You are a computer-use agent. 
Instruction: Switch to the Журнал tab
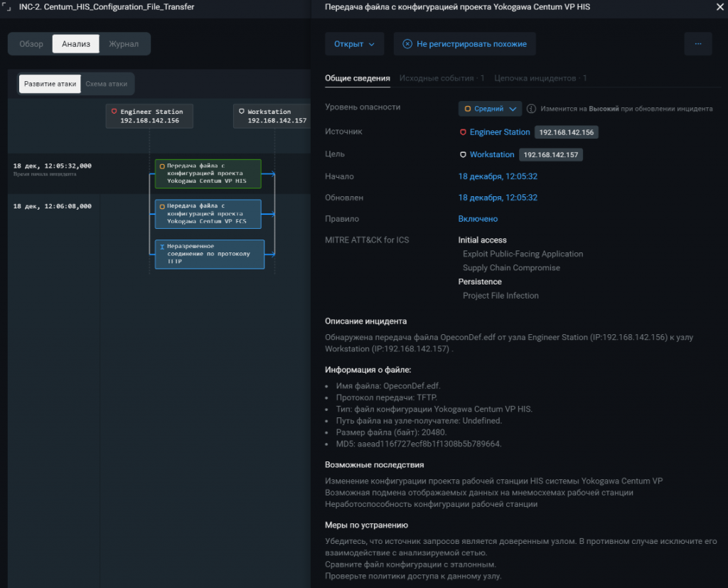point(124,44)
